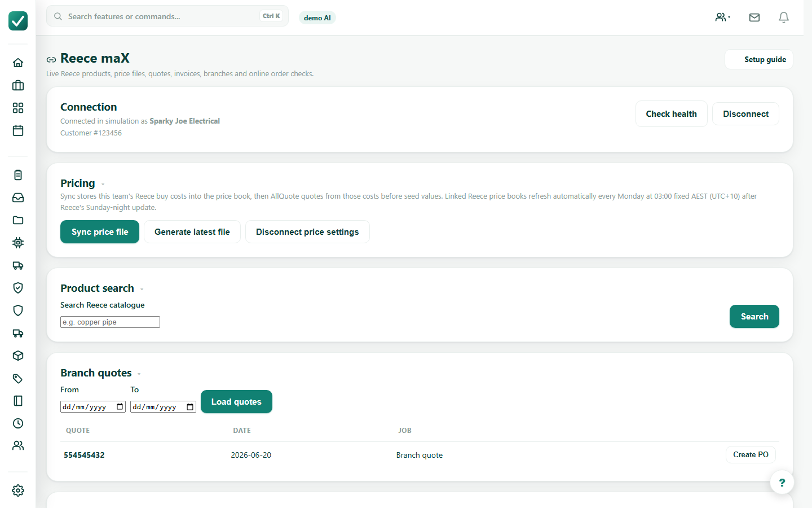
Task: Click the Load quotes button
Action: coord(236,402)
